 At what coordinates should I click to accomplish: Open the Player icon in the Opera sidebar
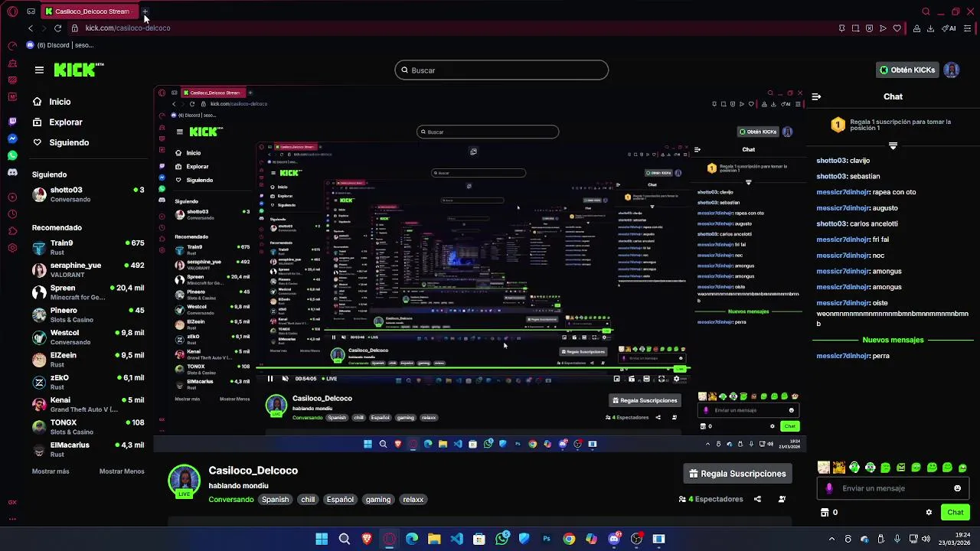[12, 197]
